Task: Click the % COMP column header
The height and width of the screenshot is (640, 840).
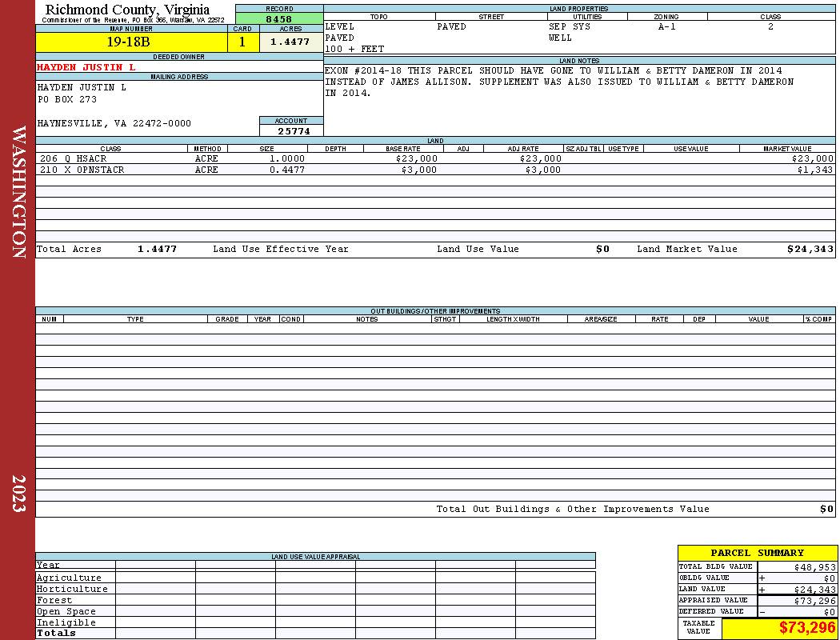Action: [819, 319]
